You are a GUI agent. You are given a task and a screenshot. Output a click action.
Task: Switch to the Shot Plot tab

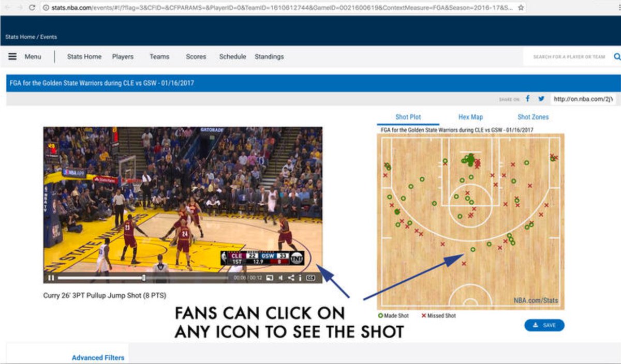point(408,117)
